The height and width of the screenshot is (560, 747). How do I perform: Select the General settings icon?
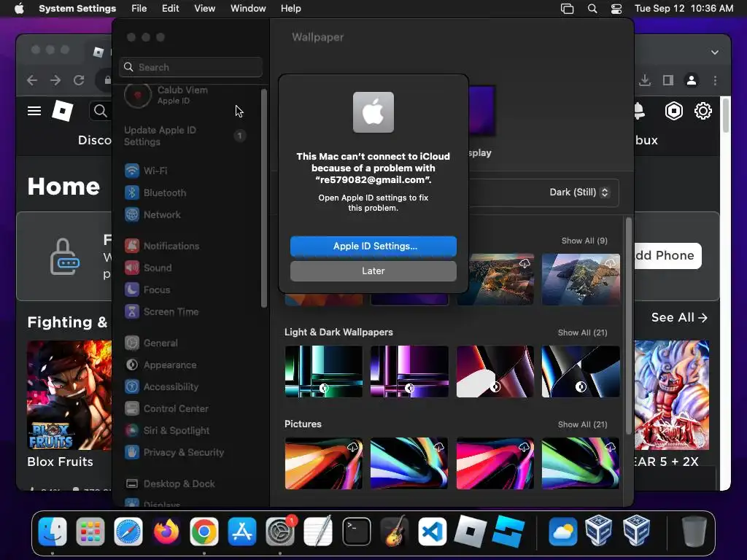tap(132, 343)
